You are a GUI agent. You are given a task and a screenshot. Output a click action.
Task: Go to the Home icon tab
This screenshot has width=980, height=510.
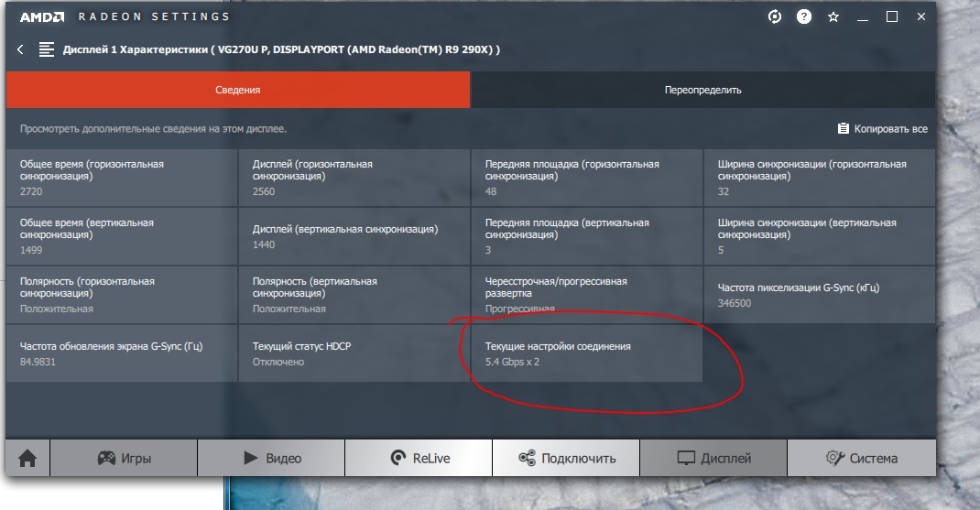tap(27, 458)
